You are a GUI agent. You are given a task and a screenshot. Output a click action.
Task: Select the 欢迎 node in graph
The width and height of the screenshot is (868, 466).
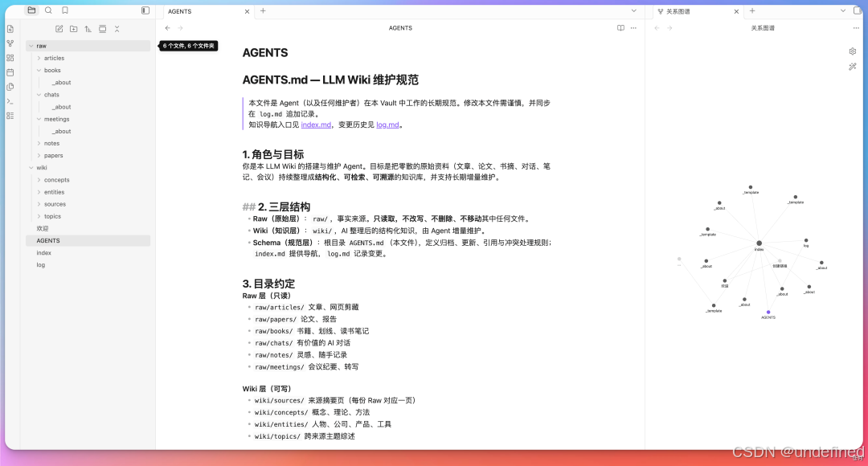click(725, 281)
